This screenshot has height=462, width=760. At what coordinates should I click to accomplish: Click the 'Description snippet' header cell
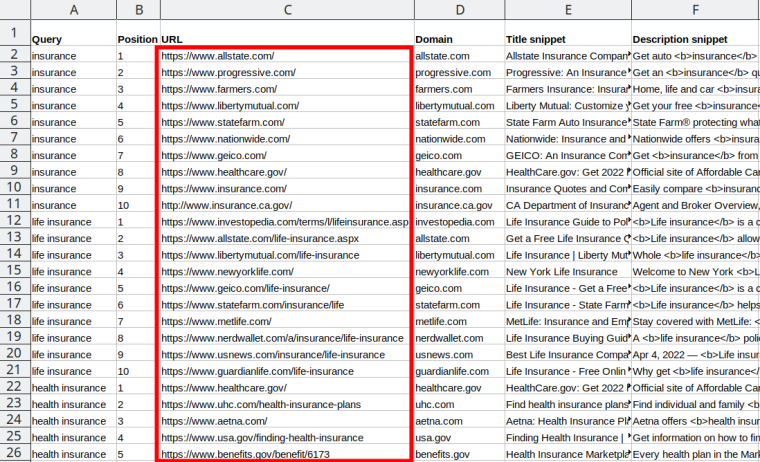pos(696,33)
